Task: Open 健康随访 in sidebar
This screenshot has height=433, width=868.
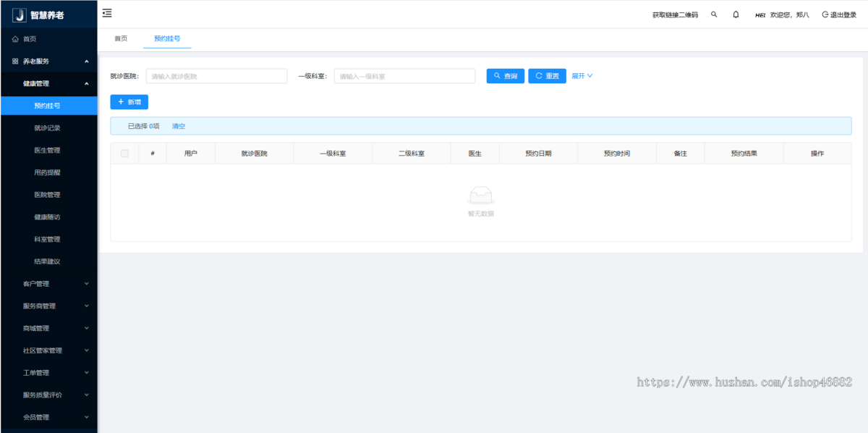Action: pyautogui.click(x=48, y=217)
